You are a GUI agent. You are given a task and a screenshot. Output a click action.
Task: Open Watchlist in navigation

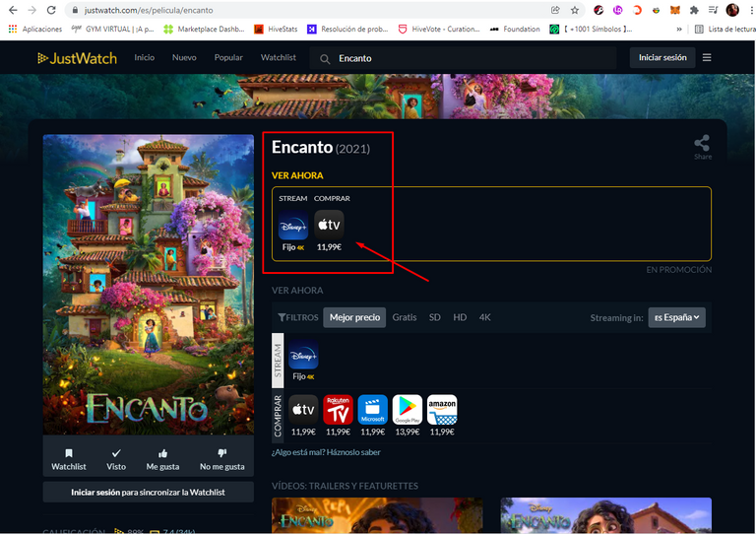pyautogui.click(x=279, y=57)
